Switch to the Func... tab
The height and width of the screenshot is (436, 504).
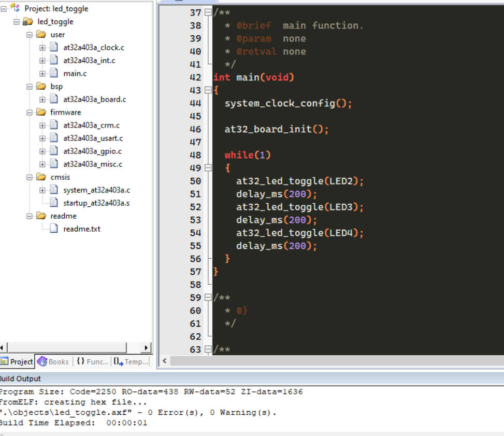click(x=92, y=362)
